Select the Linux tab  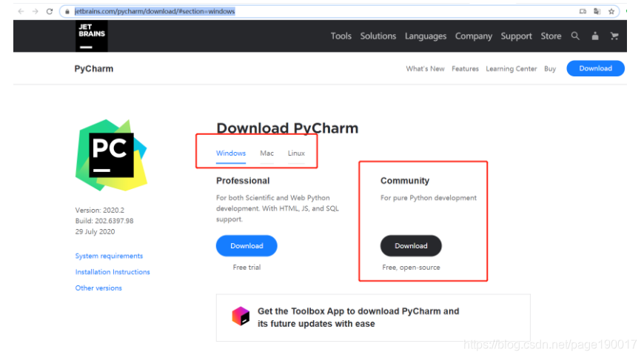click(x=296, y=153)
